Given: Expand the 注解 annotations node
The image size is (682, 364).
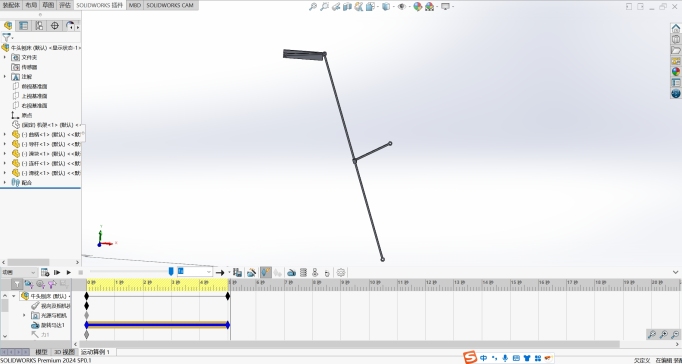Looking at the screenshot, I should click(5, 77).
